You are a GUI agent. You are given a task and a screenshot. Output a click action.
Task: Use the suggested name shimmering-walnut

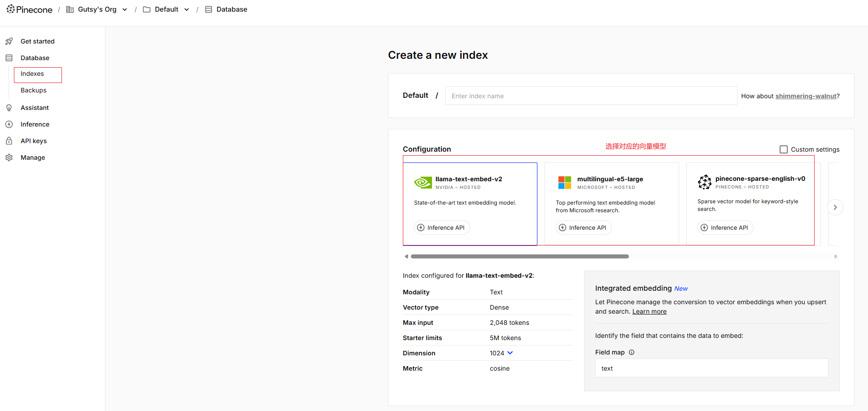pos(806,96)
